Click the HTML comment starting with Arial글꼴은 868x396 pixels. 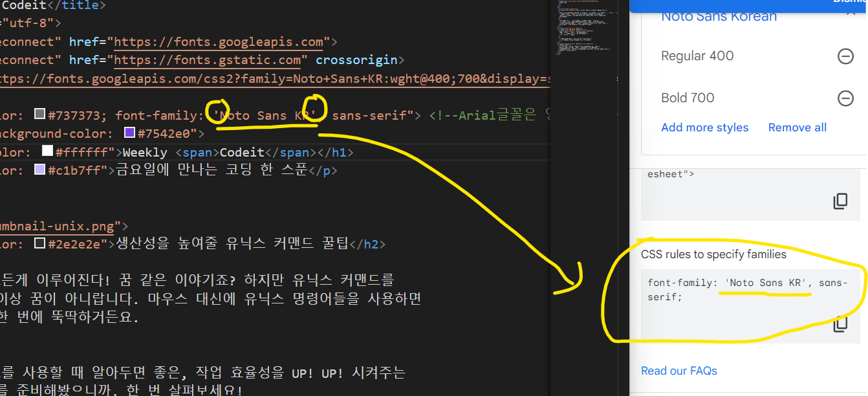[489, 115]
